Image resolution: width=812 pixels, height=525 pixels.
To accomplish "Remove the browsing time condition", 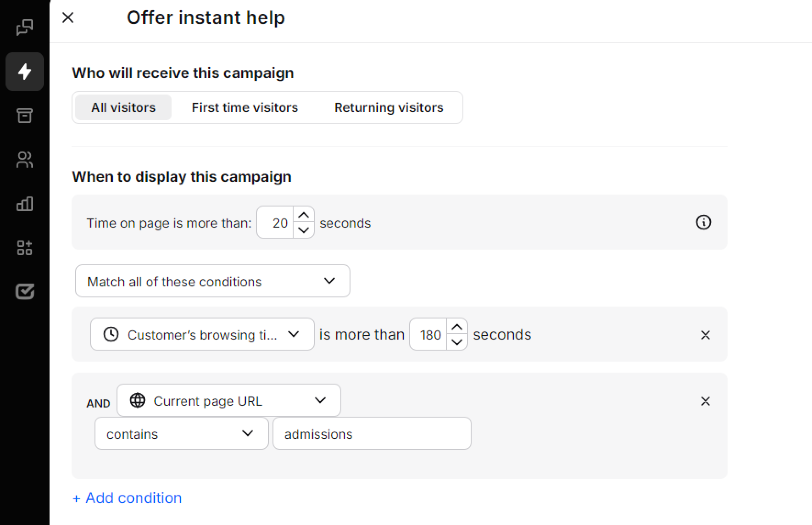I will (x=706, y=335).
